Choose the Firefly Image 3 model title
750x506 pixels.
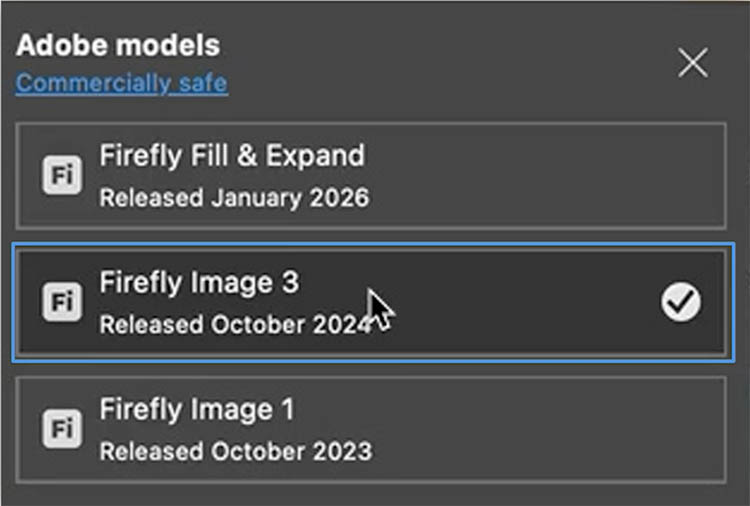198,283
